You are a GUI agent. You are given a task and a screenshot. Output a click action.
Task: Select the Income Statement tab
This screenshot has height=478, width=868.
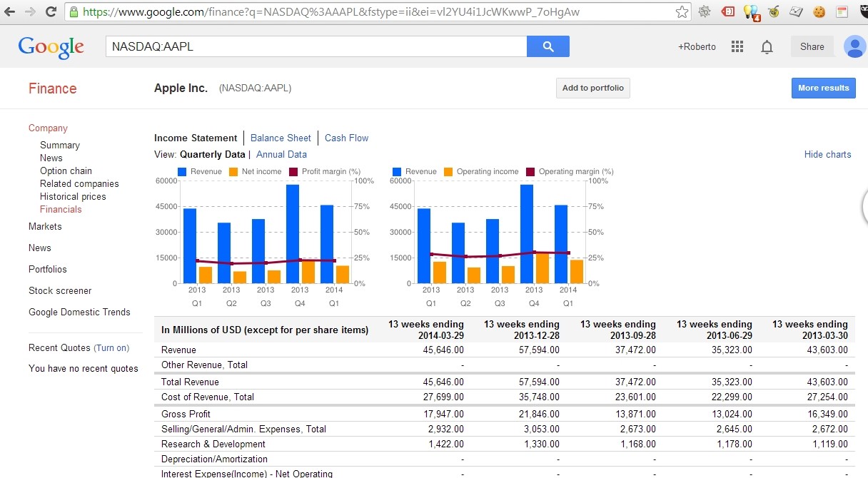(196, 138)
